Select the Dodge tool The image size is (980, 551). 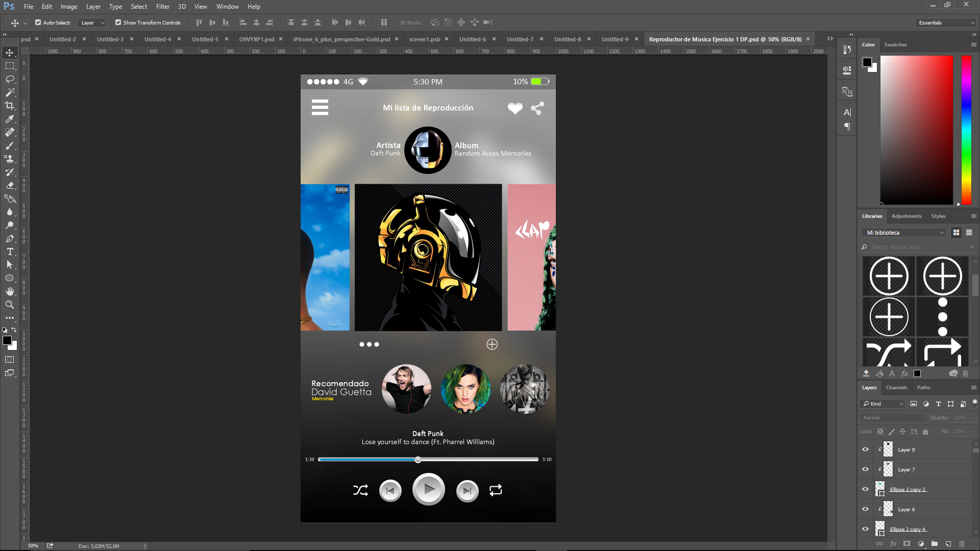[10, 225]
